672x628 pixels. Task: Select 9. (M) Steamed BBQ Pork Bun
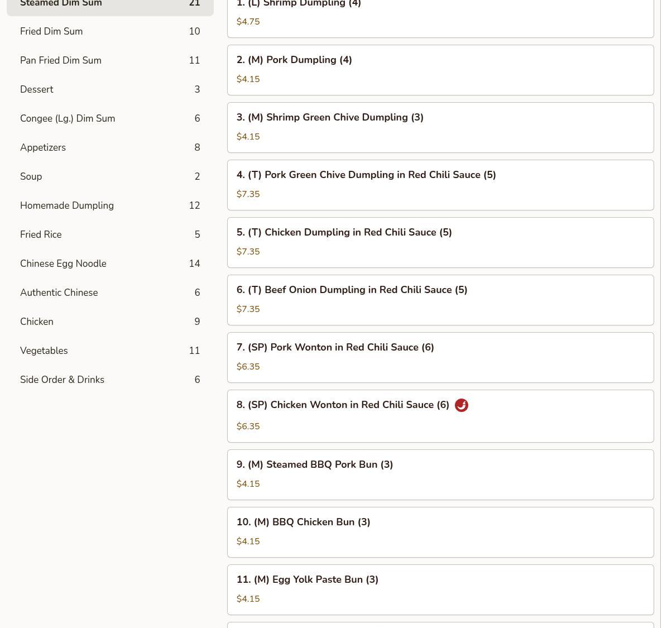(440, 475)
